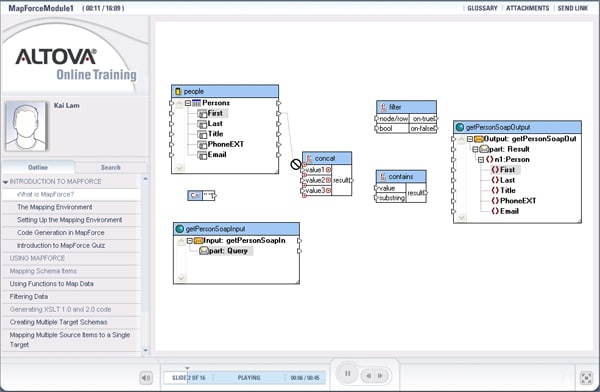Click the Last field icon in people

tap(202, 124)
